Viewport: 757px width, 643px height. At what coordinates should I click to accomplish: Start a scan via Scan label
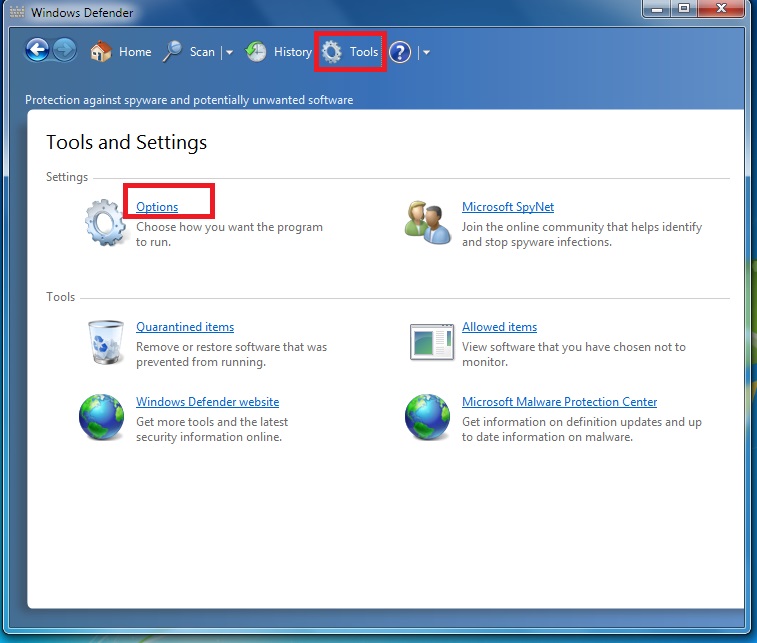click(x=202, y=52)
